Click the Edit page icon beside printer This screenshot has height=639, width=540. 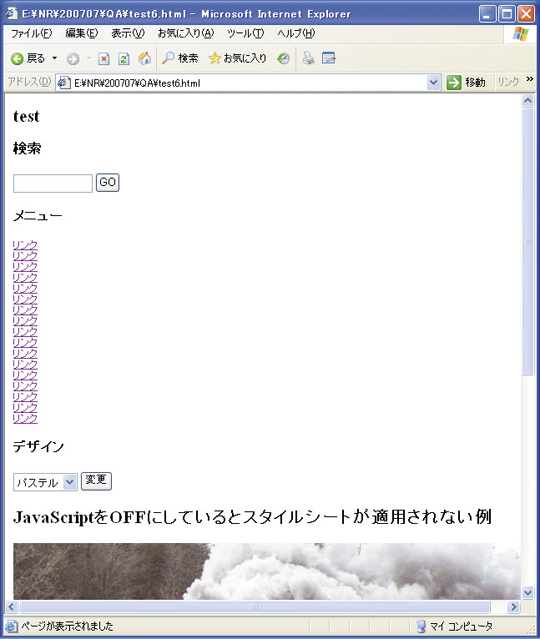coord(329,59)
